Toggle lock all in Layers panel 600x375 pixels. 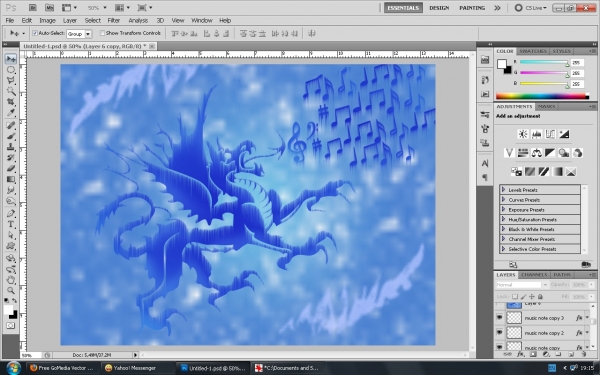point(540,297)
